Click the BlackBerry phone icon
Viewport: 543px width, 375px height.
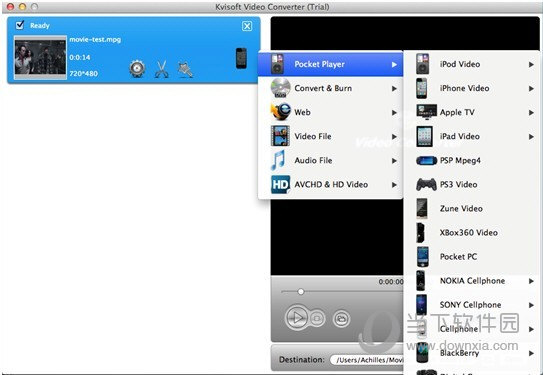click(422, 353)
